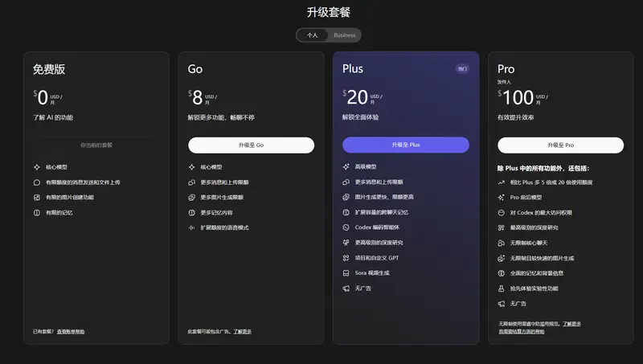Click the voice waveform icon beside 扩展额度的语音模式
The width and height of the screenshot is (643, 364).
[x=191, y=228]
